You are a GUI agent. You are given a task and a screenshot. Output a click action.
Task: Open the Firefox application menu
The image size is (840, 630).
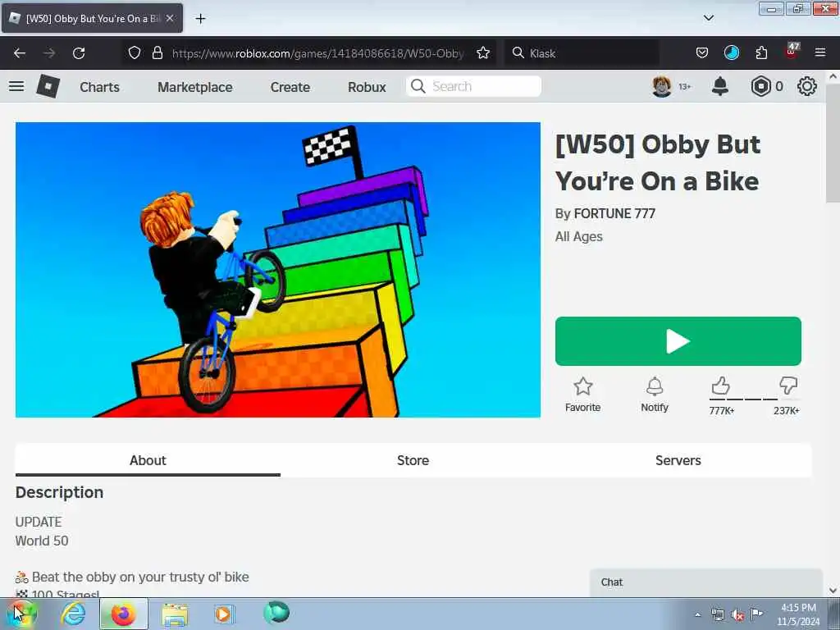coord(820,52)
